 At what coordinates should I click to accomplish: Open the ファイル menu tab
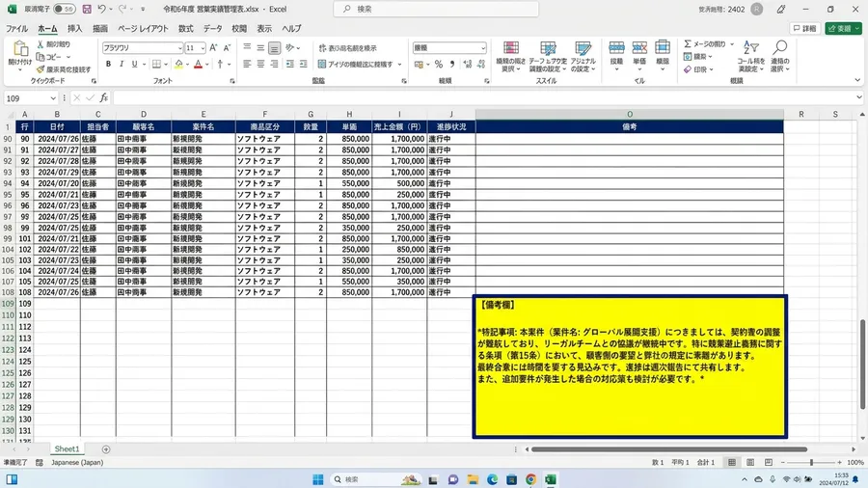[x=16, y=29]
